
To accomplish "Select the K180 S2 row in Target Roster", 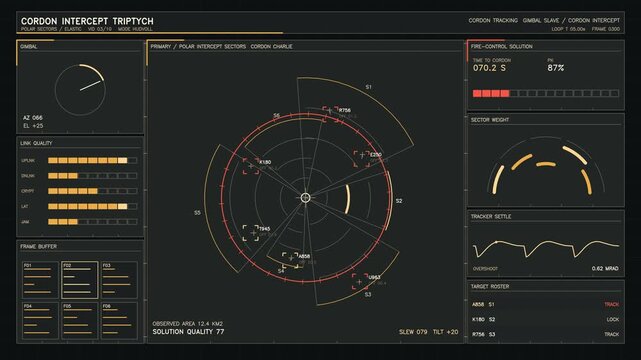I will pyautogui.click(x=545, y=320).
